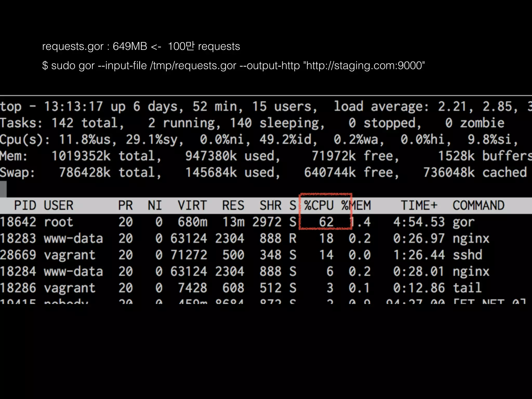The width and height of the screenshot is (532, 399).
Task: Click PID 18283 in the nginx row
Action: pos(18,238)
